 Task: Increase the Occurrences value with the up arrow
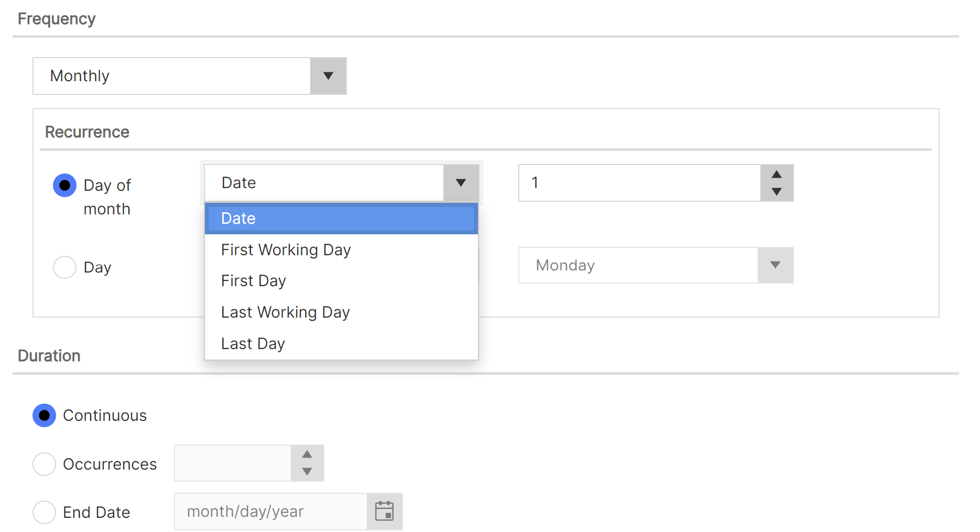point(307,455)
